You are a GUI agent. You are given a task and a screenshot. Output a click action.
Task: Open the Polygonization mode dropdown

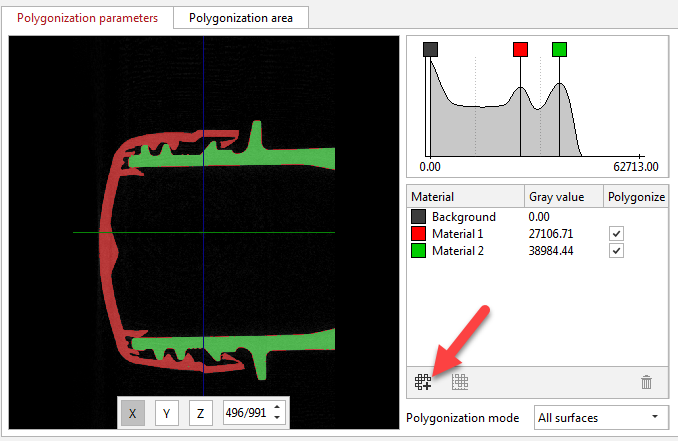tap(601, 418)
